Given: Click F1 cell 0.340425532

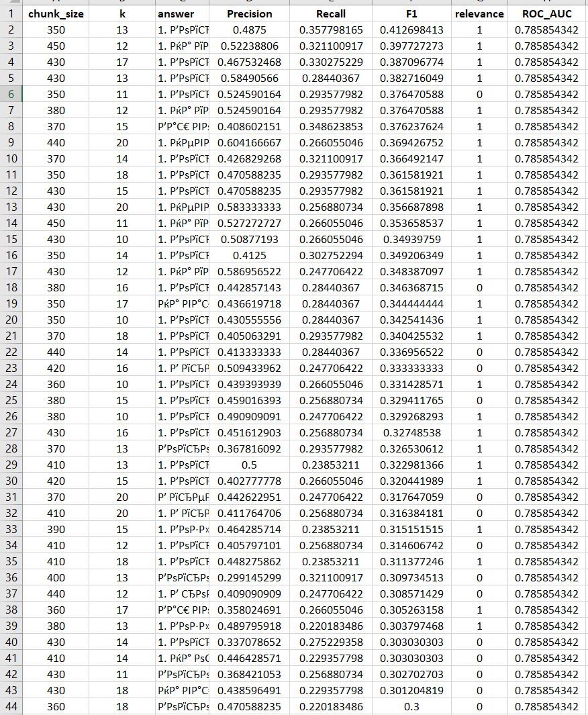Looking at the screenshot, I should coord(411,336).
